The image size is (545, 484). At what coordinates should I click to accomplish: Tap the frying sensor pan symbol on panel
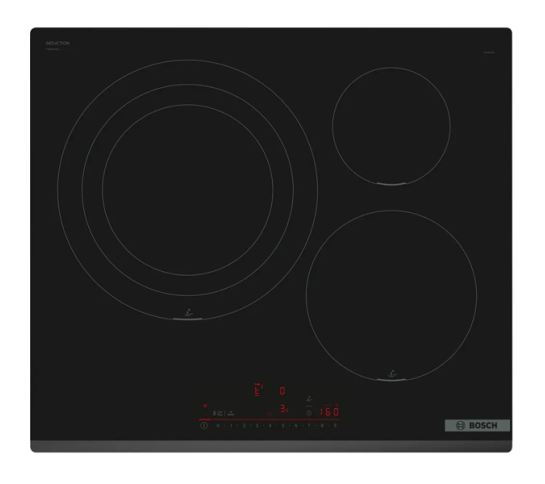(x=309, y=399)
